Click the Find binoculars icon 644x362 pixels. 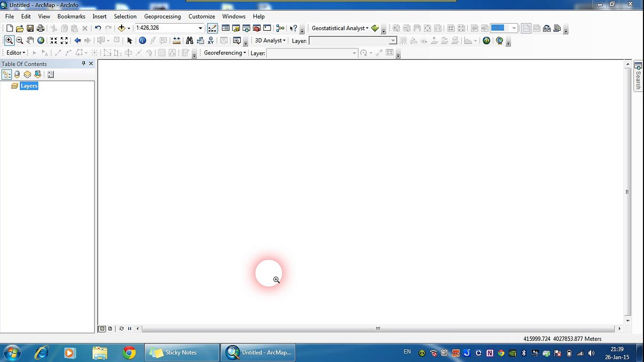coord(189,40)
